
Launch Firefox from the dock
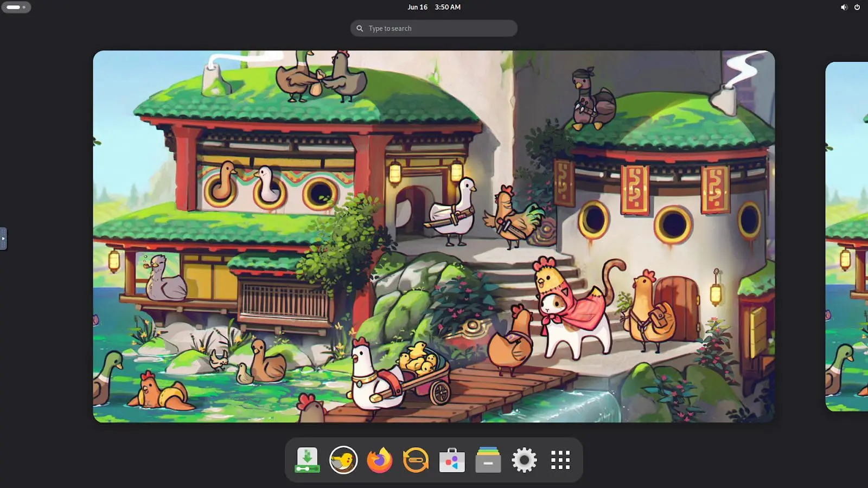380,460
